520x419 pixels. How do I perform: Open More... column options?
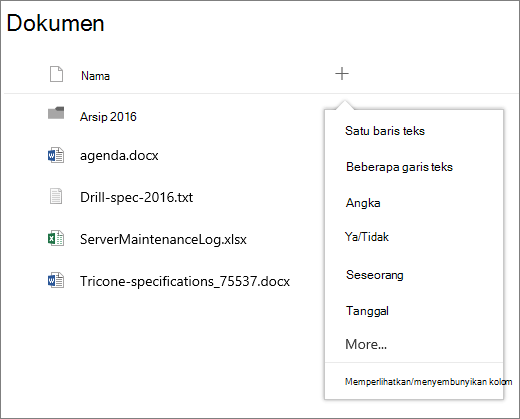(366, 344)
